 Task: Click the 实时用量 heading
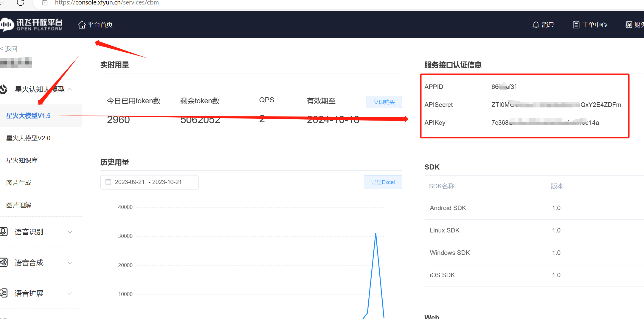115,65
